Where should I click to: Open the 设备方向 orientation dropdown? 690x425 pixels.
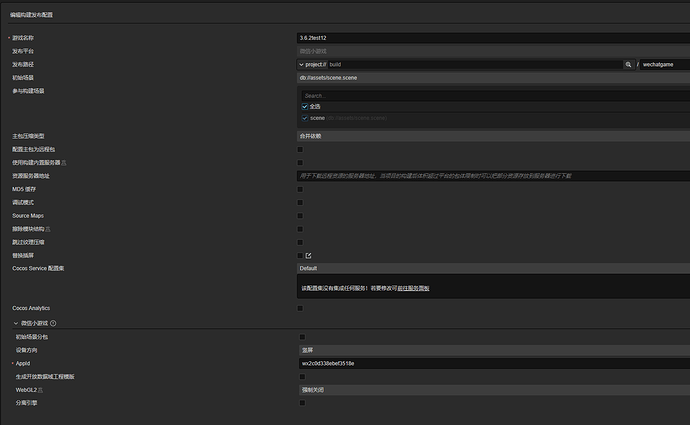[495, 350]
